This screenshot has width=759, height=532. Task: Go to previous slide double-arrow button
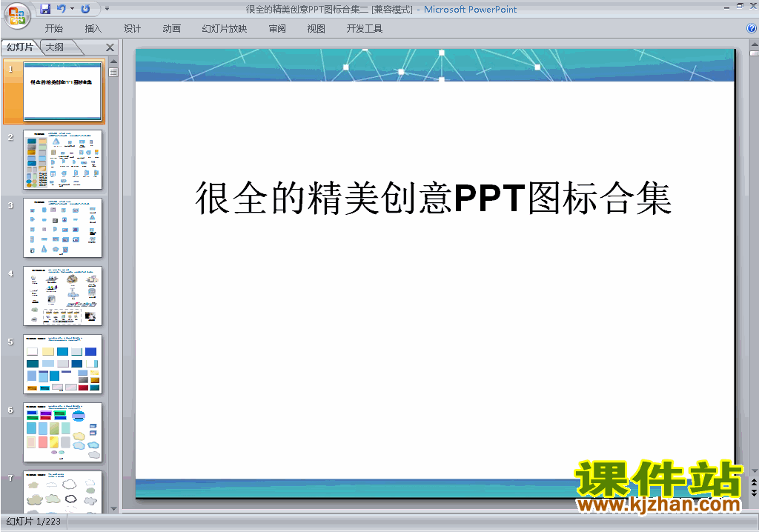tap(754, 482)
